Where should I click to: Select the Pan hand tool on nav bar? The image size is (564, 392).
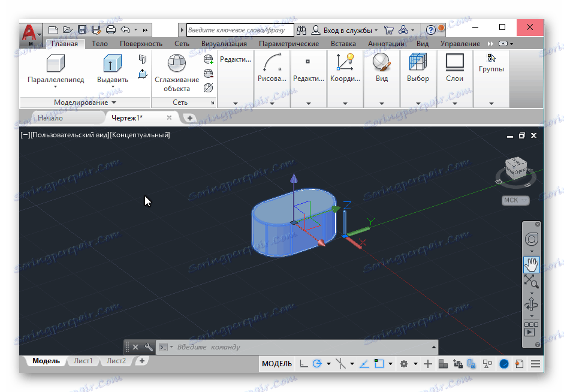click(x=532, y=265)
